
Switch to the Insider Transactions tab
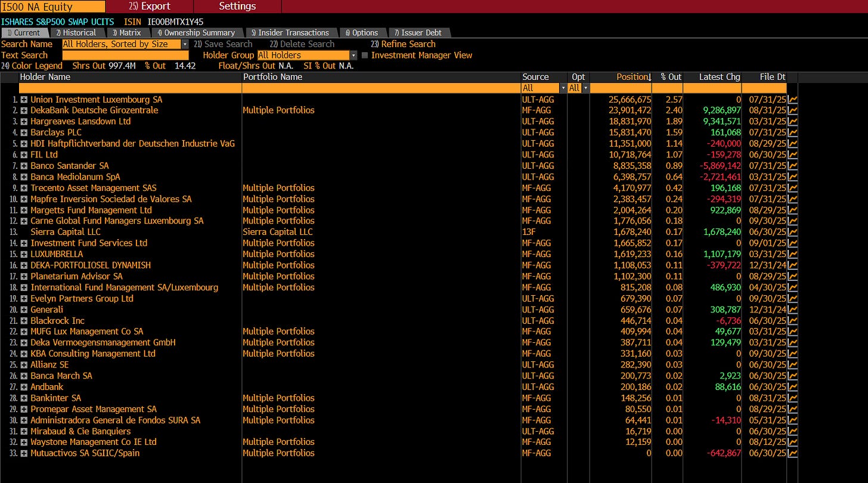290,33
